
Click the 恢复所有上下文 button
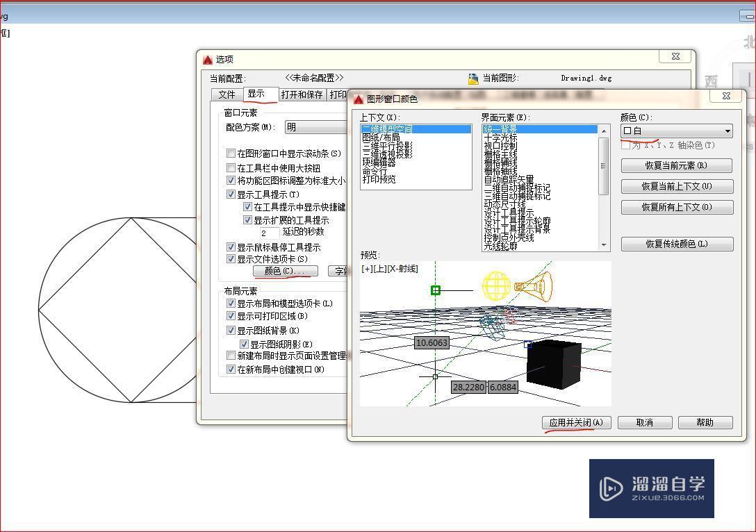[676, 207]
